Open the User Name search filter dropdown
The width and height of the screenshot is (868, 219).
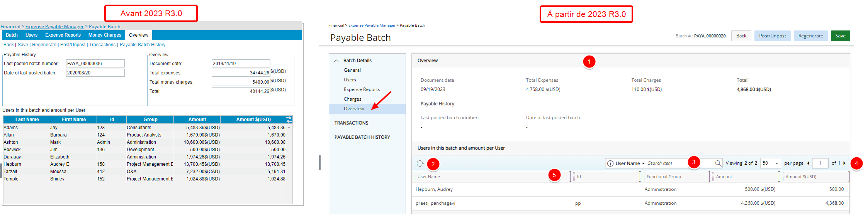630,163
